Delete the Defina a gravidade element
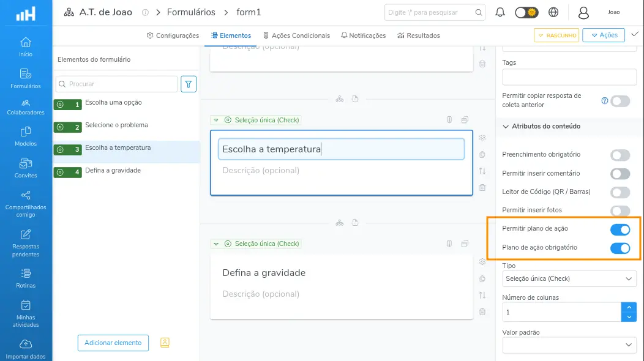 pos(482,311)
